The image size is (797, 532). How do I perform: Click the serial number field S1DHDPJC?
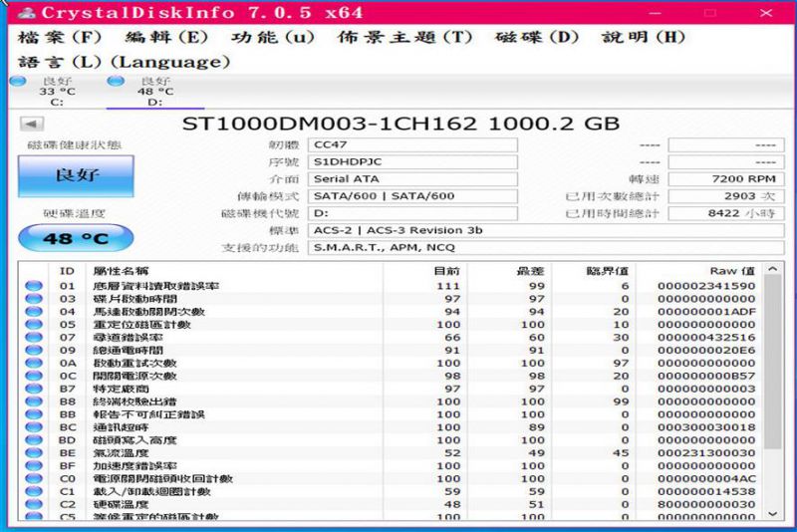point(412,162)
